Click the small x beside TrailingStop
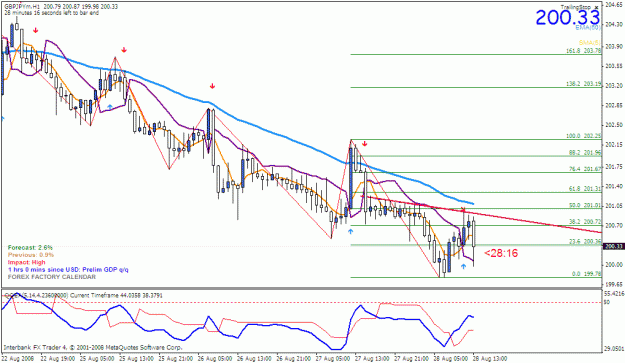Image resolution: width=625 pixels, height=363 pixels. (x=596, y=8)
